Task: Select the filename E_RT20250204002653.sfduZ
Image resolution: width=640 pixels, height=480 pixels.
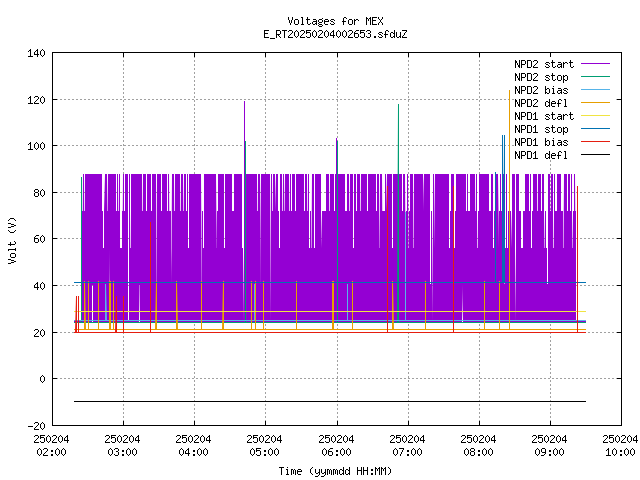Action: pos(335,34)
